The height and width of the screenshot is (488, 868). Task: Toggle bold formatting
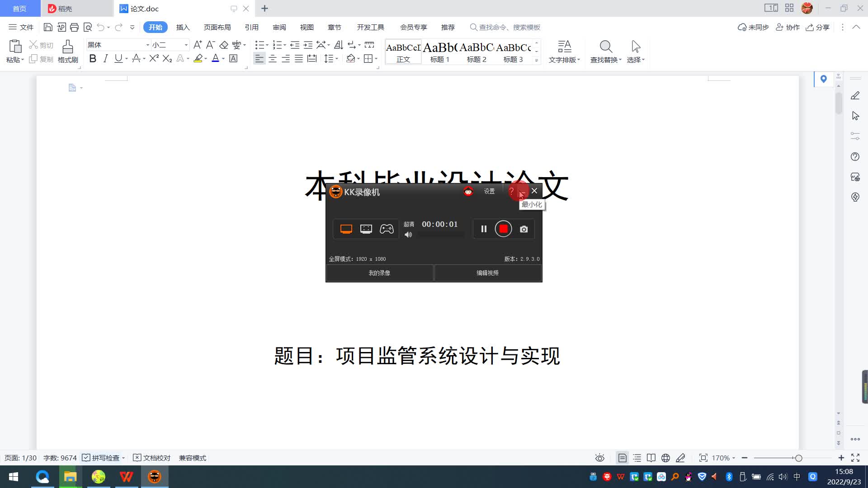pos(93,59)
